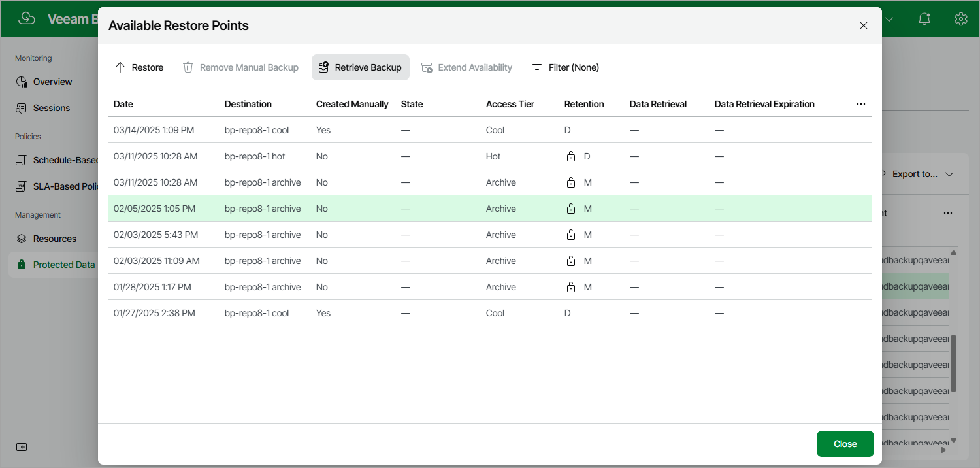
Task: Select the 02/03/2025 11:09 AM restore point
Action: point(490,261)
